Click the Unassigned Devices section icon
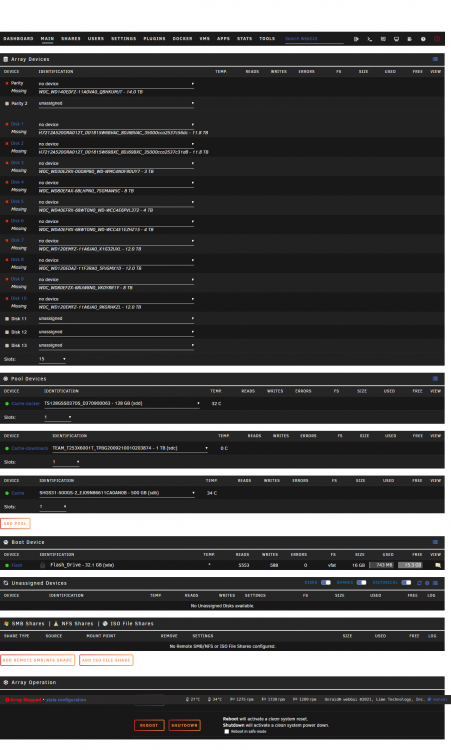Screen dimensions: 451x750 pos(6,583)
